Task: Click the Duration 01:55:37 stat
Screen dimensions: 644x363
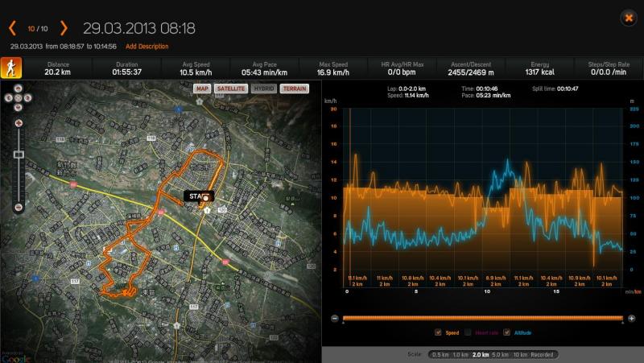Action: 127,68
